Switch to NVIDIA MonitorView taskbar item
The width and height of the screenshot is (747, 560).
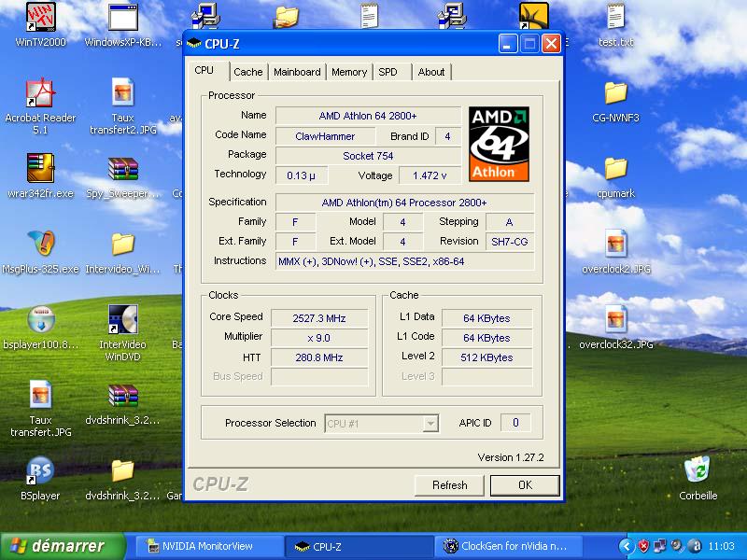click(x=209, y=546)
